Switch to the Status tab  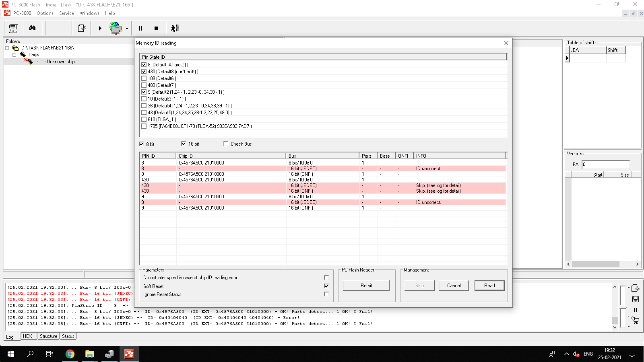[68, 336]
